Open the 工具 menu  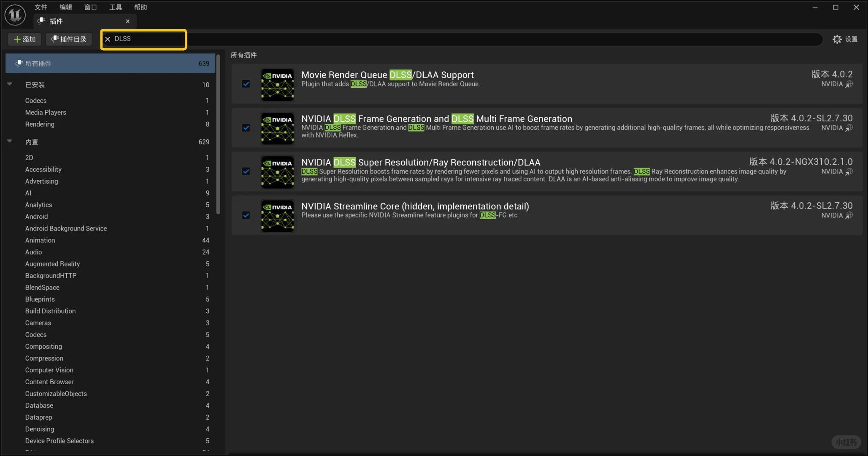[x=115, y=7]
